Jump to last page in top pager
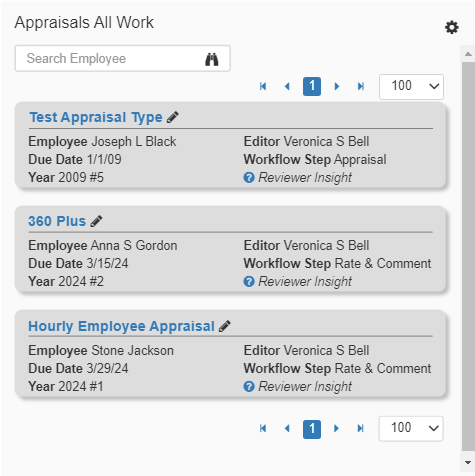 [x=361, y=86]
